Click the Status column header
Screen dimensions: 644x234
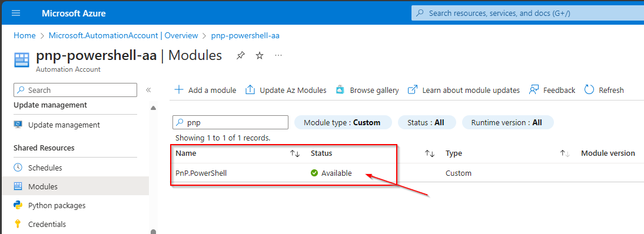tap(321, 153)
